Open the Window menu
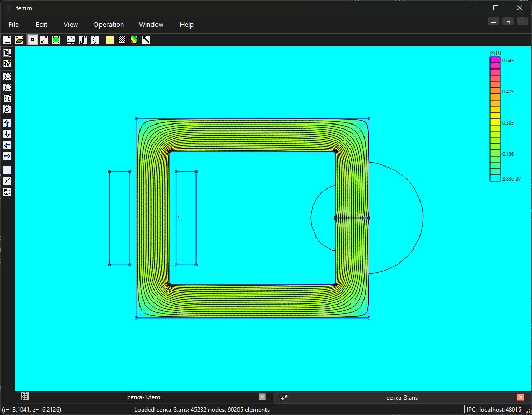Screen dimensions: 532x415 (151, 25)
